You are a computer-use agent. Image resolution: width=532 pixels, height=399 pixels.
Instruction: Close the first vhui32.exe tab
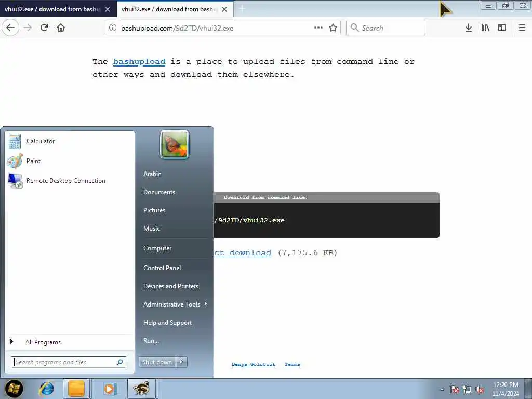(108, 9)
